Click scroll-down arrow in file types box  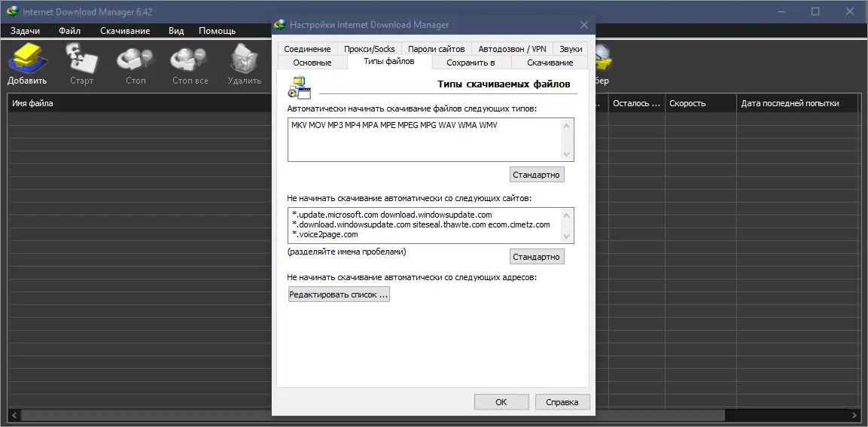[x=567, y=154]
